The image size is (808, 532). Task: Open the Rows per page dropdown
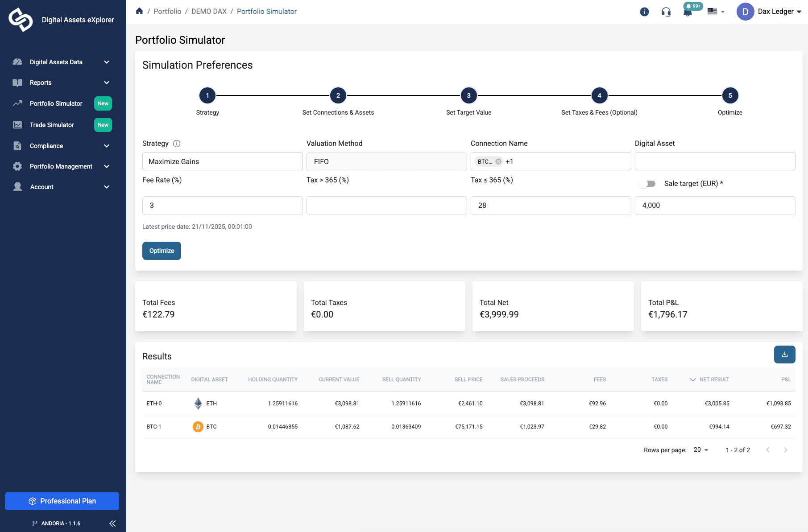point(700,450)
